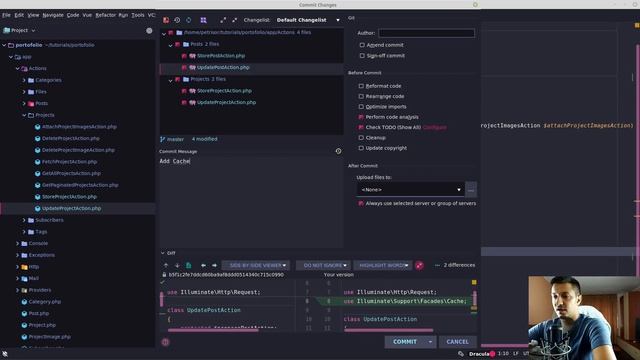Enable the Optimize imports checkbox
The width and height of the screenshot is (640, 360).
coord(361,107)
